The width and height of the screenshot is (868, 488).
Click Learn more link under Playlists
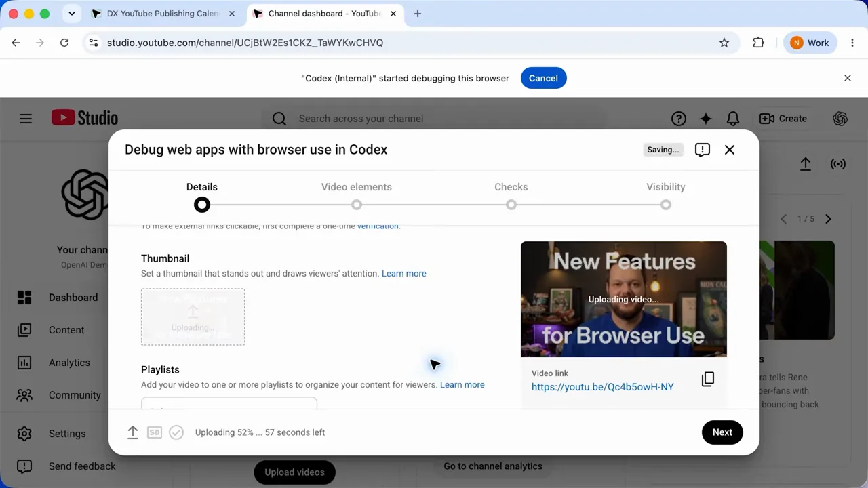tap(462, 385)
